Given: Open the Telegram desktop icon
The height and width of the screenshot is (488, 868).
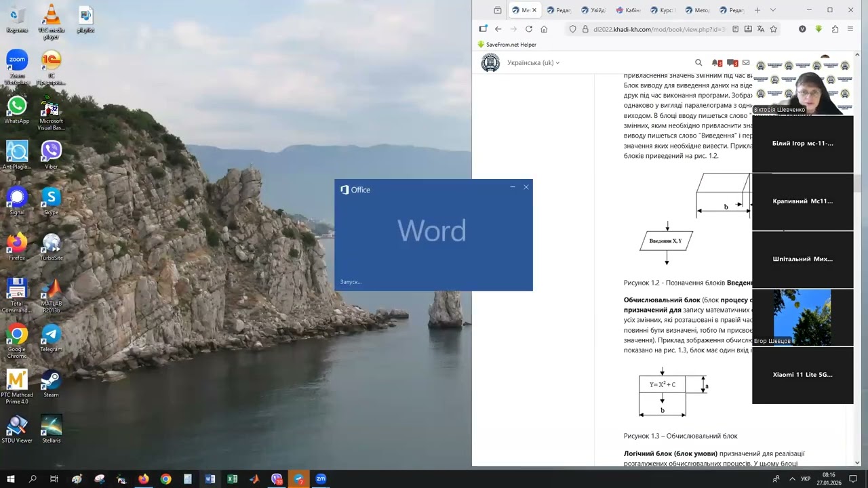Looking at the screenshot, I should [x=51, y=338].
